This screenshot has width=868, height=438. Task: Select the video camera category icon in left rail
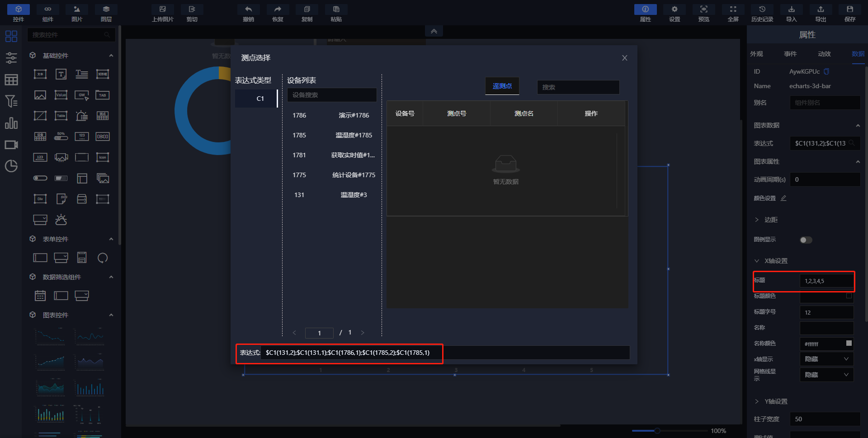11,145
